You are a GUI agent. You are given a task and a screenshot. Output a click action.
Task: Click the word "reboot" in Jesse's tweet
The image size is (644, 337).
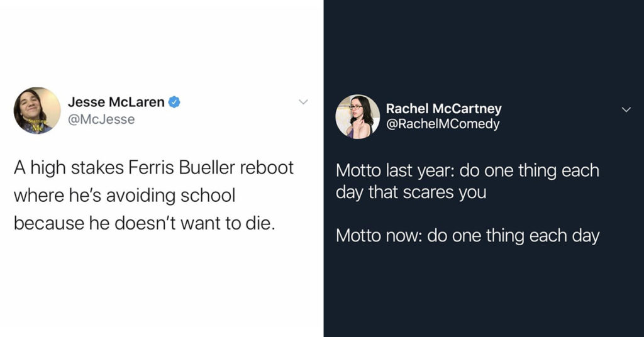pyautogui.click(x=267, y=167)
